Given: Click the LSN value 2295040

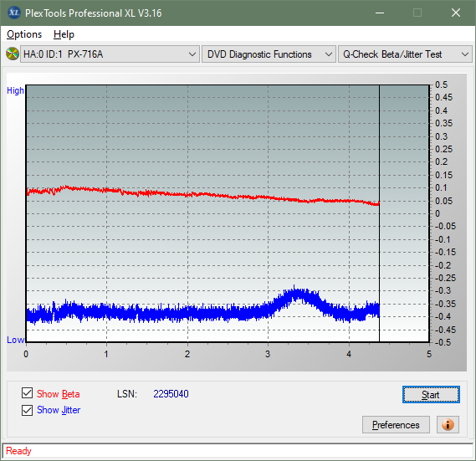Looking at the screenshot, I should tap(171, 394).
